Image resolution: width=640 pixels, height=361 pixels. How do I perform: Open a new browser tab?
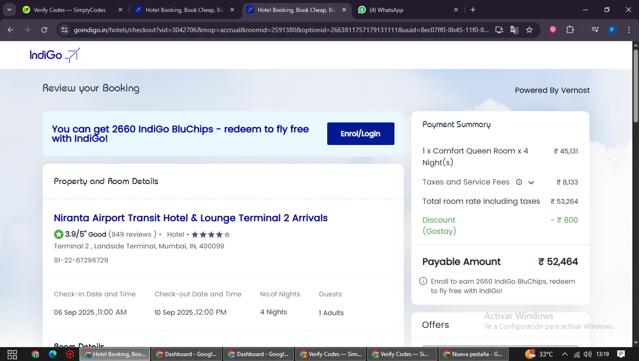point(473,10)
